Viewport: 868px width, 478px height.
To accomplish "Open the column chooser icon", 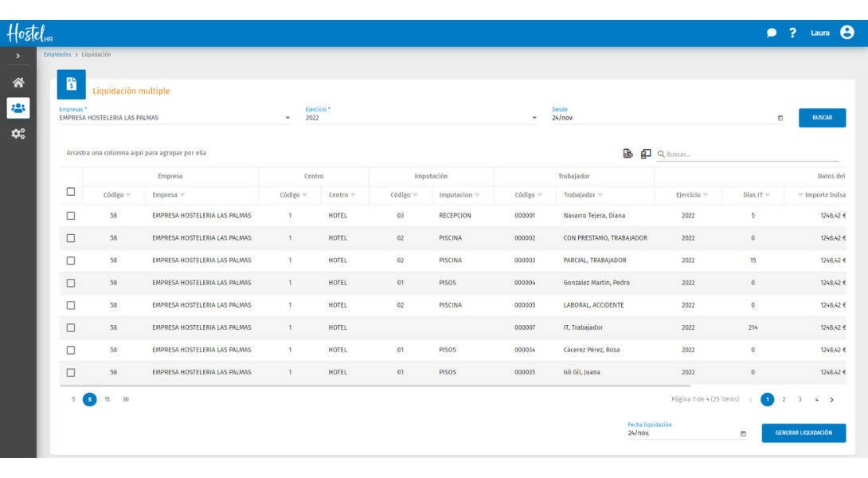I will click(646, 154).
